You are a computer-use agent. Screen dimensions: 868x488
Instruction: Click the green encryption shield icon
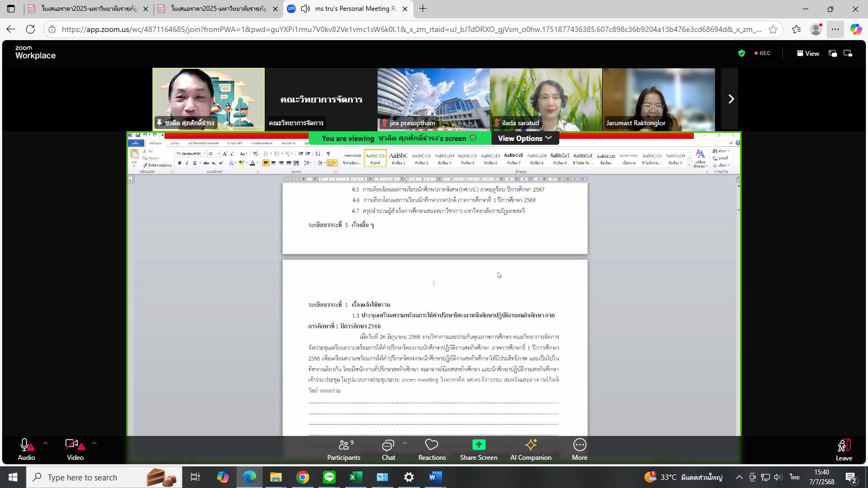(x=742, y=53)
